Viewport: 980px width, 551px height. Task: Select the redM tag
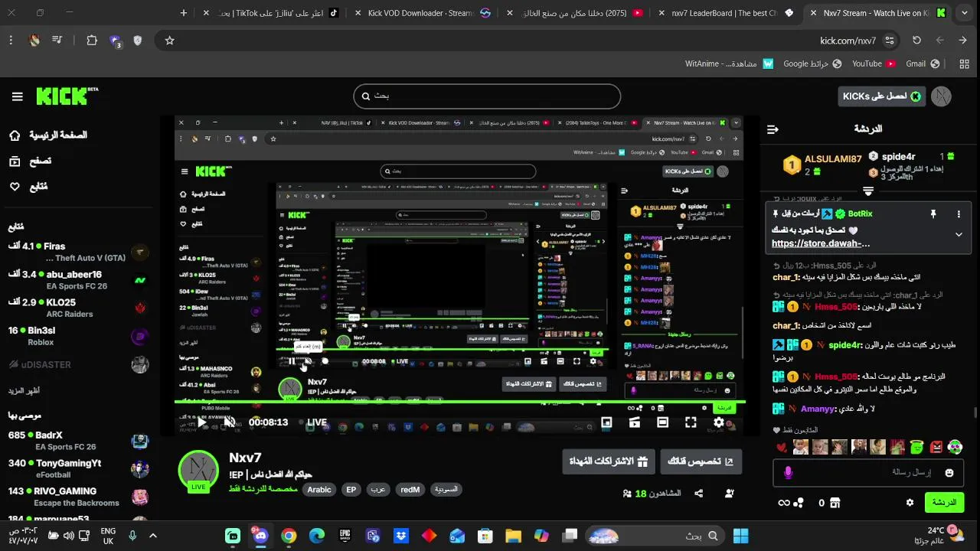coord(410,490)
